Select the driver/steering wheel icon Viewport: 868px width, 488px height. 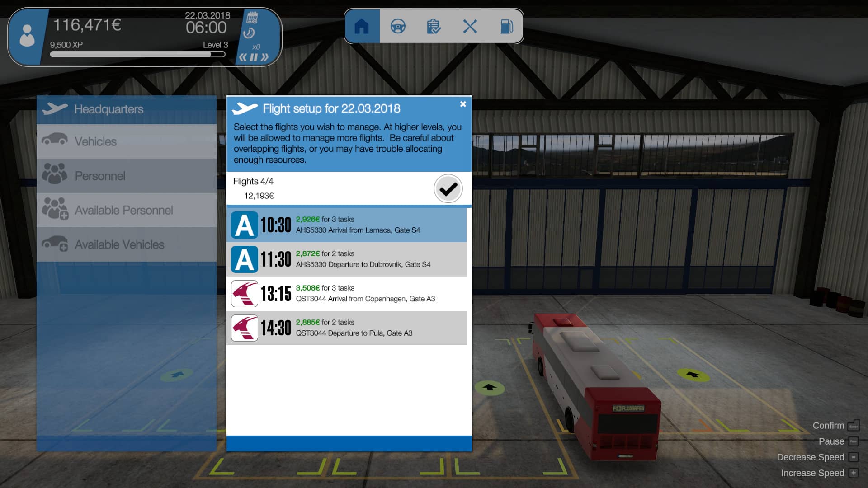tap(396, 26)
